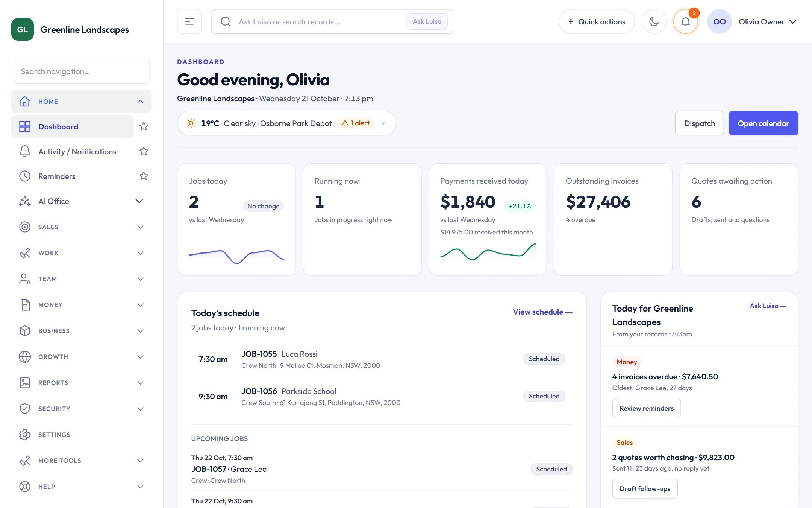Expand the weather alert dropdown chevron
Screen dimensions: 812x508
(383, 123)
